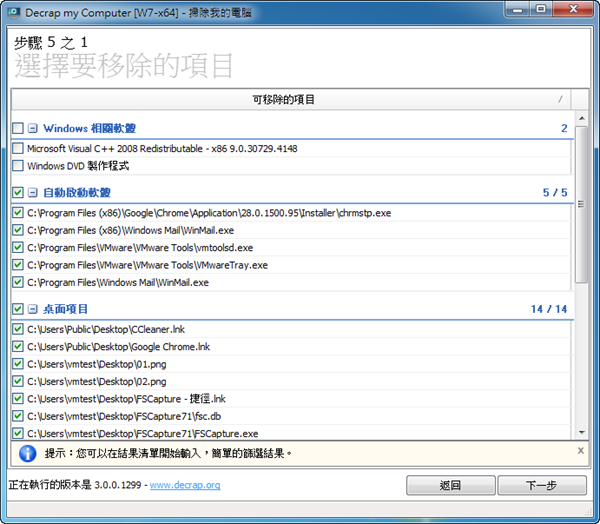Select the fsc.db path text
600x524 pixels.
coord(124,416)
